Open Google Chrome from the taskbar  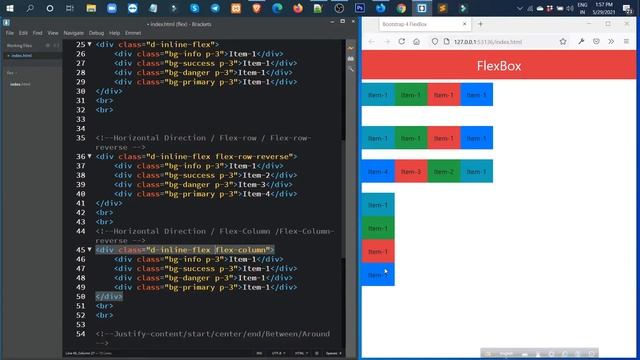401,8
